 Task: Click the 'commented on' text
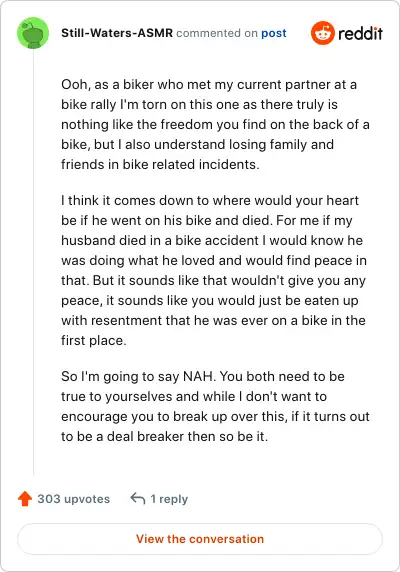tap(217, 33)
